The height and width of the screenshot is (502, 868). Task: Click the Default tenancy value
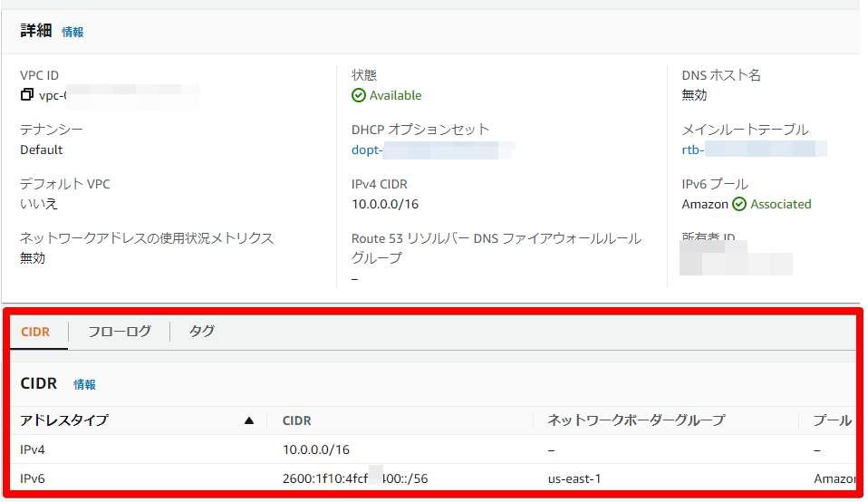42,150
